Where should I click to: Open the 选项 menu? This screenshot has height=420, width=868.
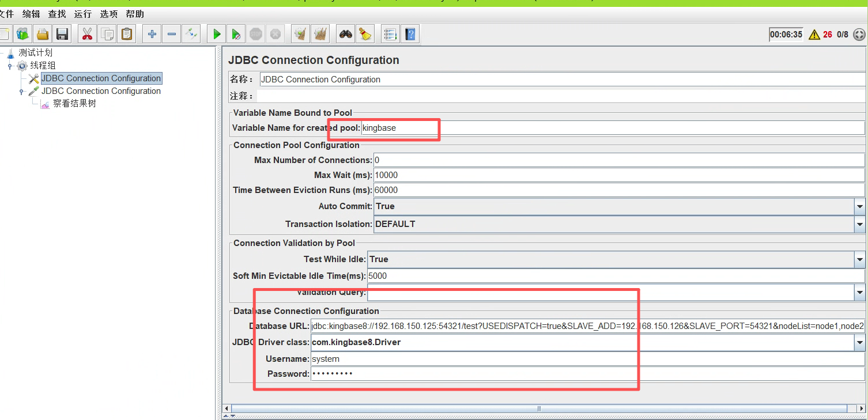coord(109,14)
